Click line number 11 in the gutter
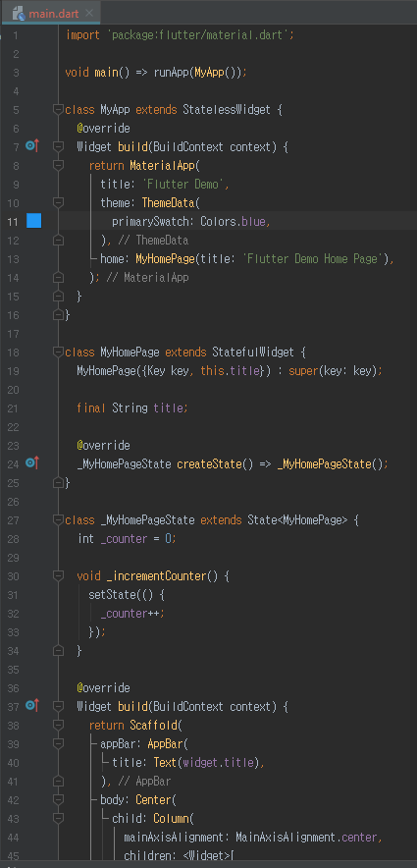 click(x=12, y=222)
